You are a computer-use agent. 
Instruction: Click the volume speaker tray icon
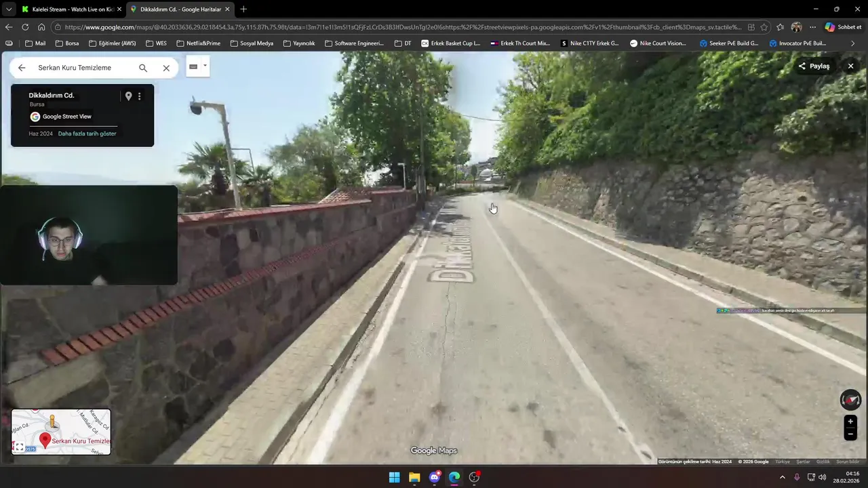click(x=823, y=477)
